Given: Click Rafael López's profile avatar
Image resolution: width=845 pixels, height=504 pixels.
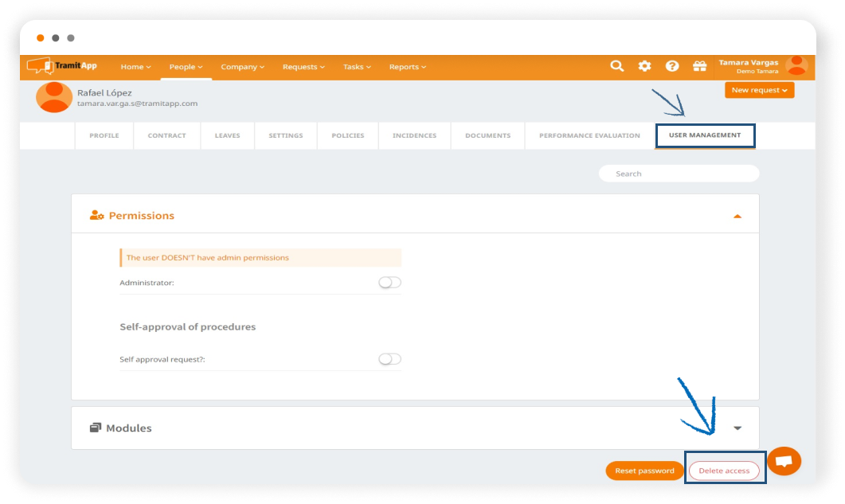Looking at the screenshot, I should click(x=54, y=97).
